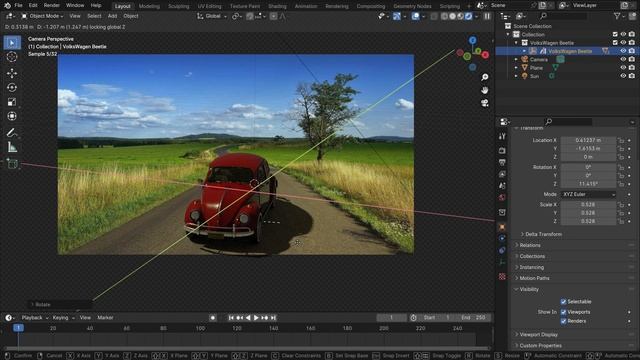
Task: Expand the Instancing panel
Action: (531, 267)
